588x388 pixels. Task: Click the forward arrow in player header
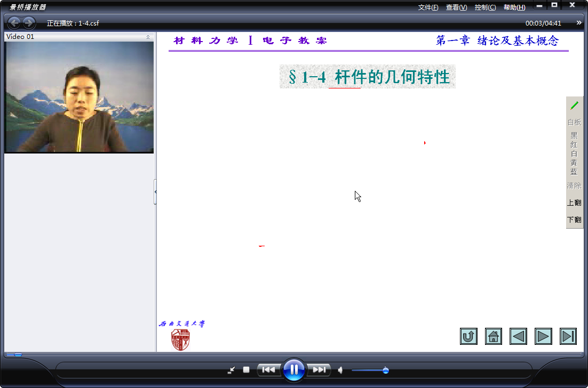tap(28, 23)
